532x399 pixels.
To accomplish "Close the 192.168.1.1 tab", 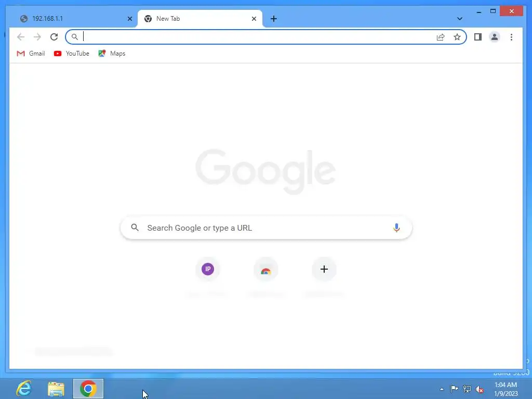I will click(x=129, y=19).
